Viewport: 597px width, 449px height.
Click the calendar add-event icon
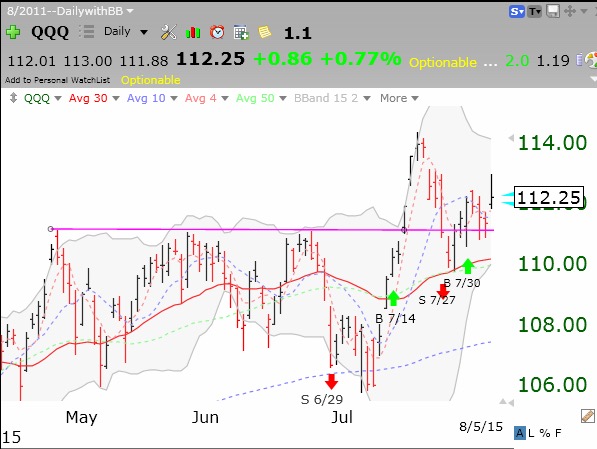(x=241, y=32)
